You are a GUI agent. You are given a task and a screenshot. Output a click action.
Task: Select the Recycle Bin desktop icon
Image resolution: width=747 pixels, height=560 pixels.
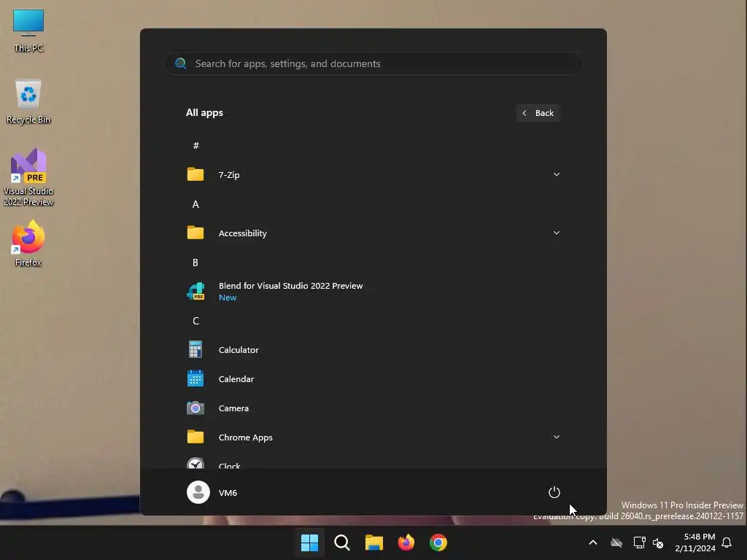pyautogui.click(x=28, y=102)
